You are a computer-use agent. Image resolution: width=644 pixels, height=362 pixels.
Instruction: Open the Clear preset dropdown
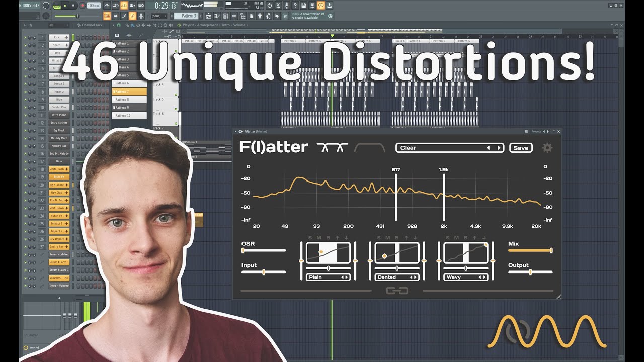point(450,148)
